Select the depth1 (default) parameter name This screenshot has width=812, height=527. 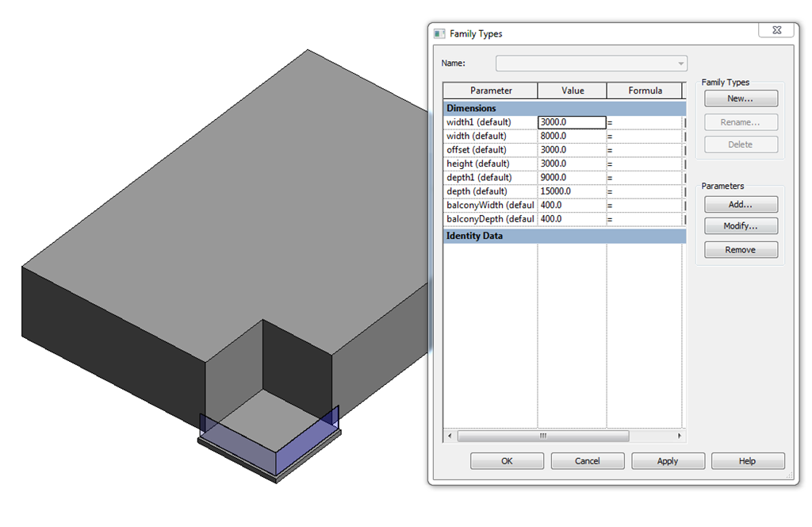pyautogui.click(x=490, y=178)
